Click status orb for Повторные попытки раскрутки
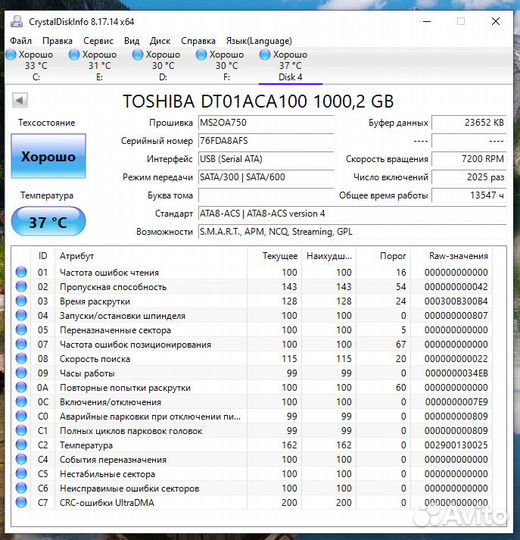Screen dimensions: 520x540 point(21,387)
